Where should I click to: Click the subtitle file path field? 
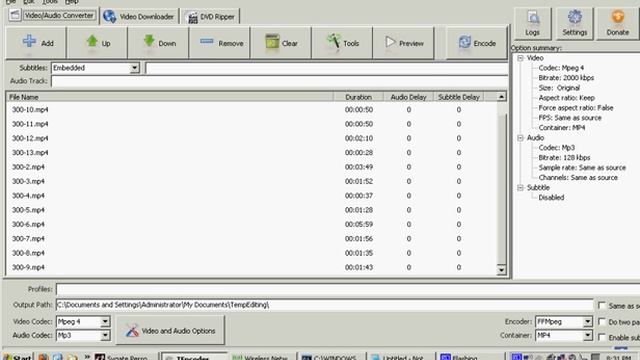click(x=327, y=68)
